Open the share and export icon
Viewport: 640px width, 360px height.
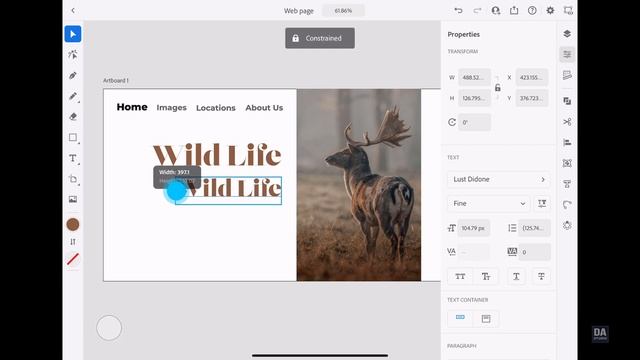tap(514, 11)
